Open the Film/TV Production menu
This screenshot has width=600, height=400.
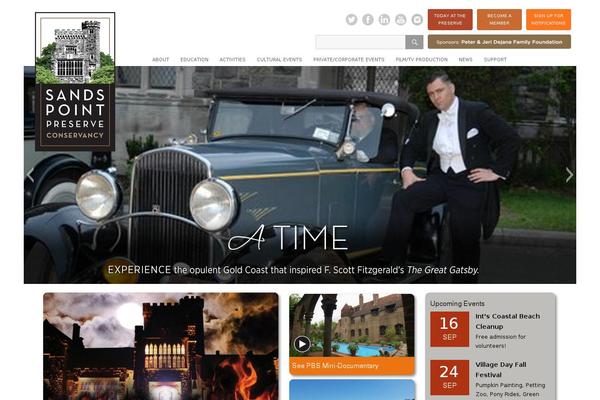tap(422, 60)
